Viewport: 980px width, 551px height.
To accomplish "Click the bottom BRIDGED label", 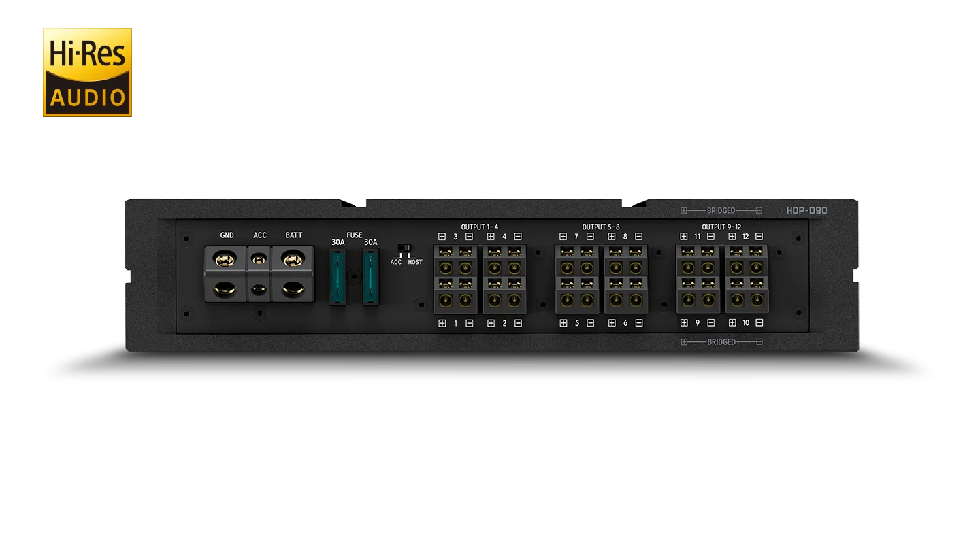I will pos(721,341).
